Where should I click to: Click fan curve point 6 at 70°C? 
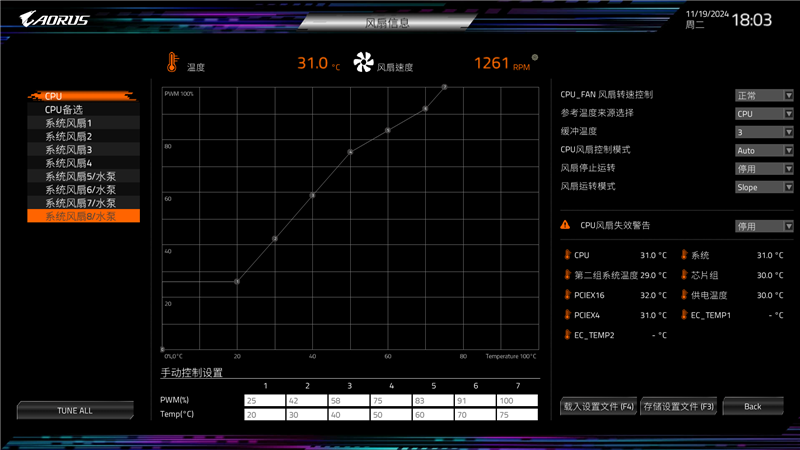click(x=425, y=109)
